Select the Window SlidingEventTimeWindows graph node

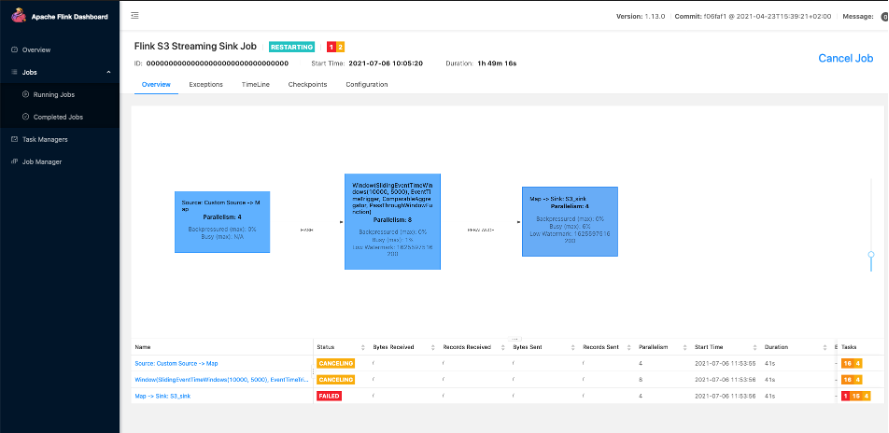pos(392,222)
